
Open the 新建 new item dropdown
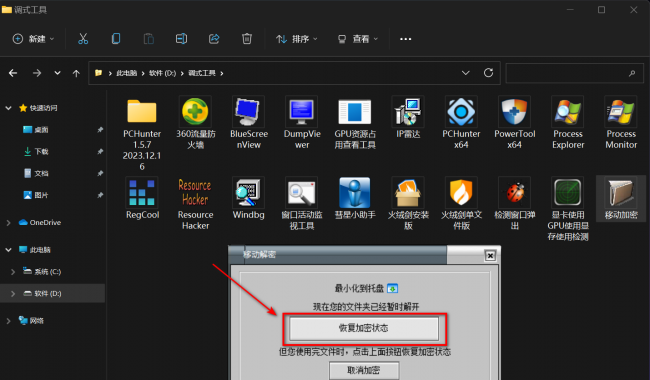point(34,39)
